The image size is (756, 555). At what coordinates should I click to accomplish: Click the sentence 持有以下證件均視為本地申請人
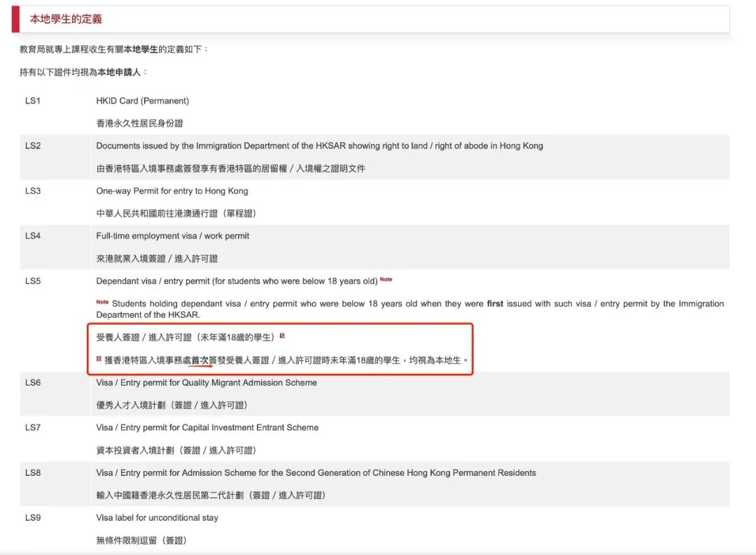pos(83,72)
